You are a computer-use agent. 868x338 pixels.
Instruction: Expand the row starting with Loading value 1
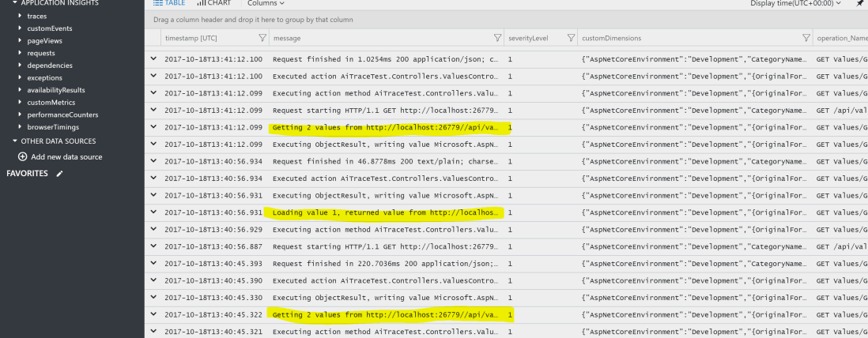point(154,212)
